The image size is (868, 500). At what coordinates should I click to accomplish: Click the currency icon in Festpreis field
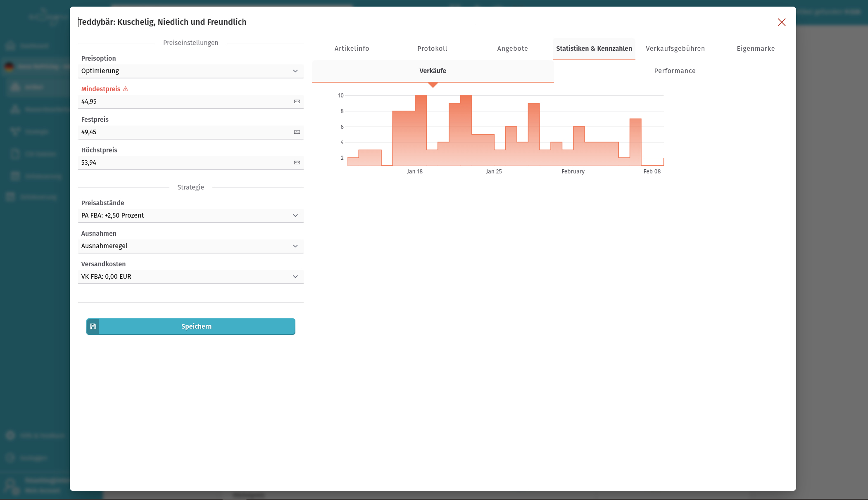pyautogui.click(x=297, y=132)
